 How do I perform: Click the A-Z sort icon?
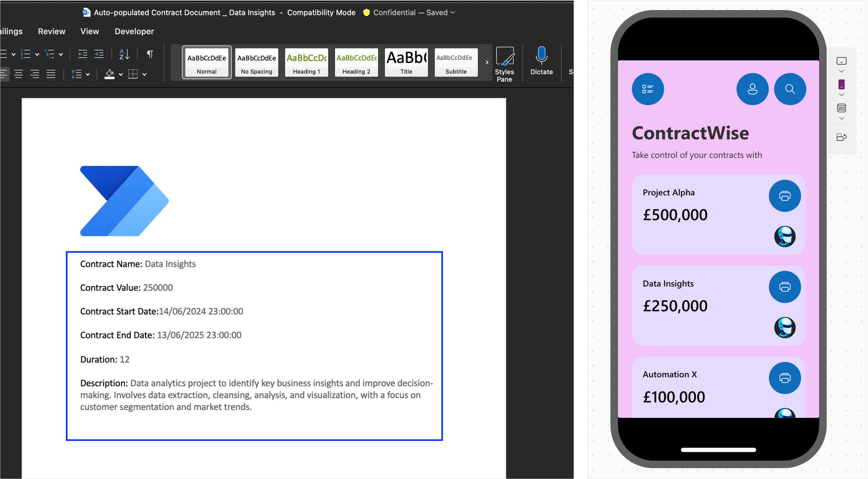pyautogui.click(x=124, y=54)
